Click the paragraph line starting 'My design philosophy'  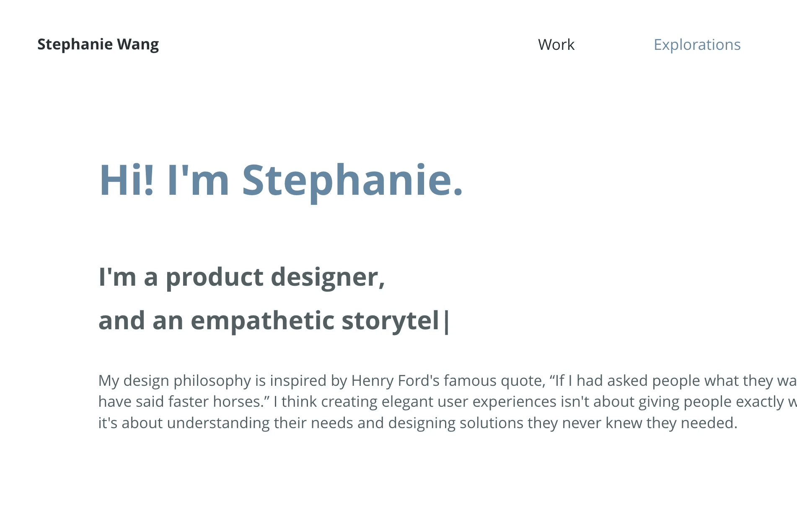coord(448,380)
